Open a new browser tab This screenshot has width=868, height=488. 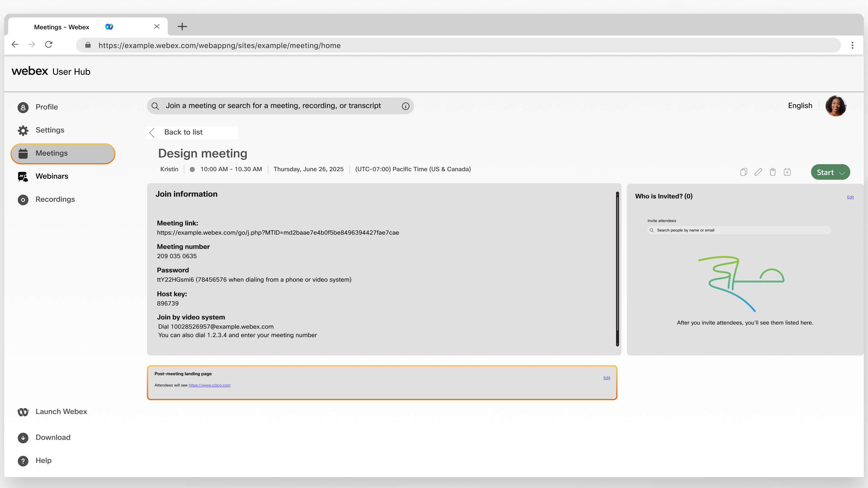click(x=182, y=26)
